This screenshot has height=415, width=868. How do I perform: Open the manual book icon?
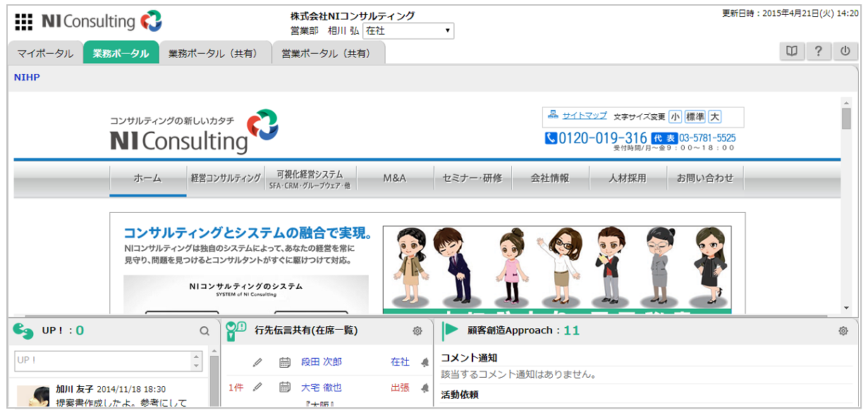click(x=792, y=51)
